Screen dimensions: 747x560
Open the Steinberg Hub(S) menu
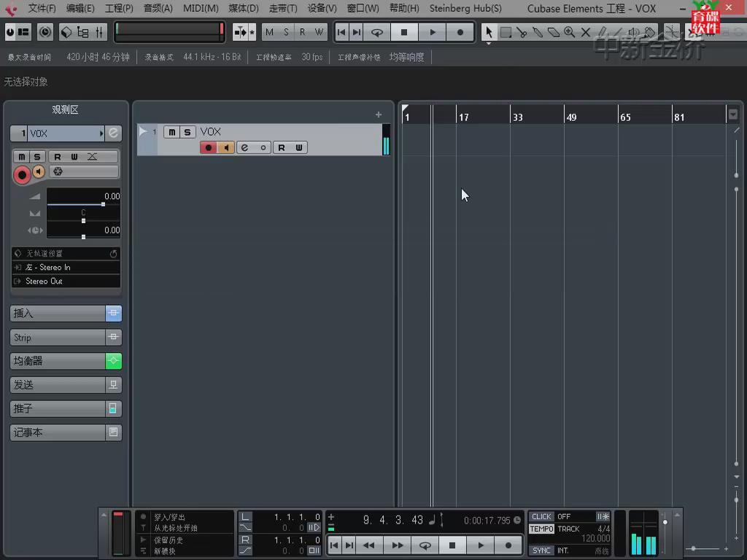(465, 9)
